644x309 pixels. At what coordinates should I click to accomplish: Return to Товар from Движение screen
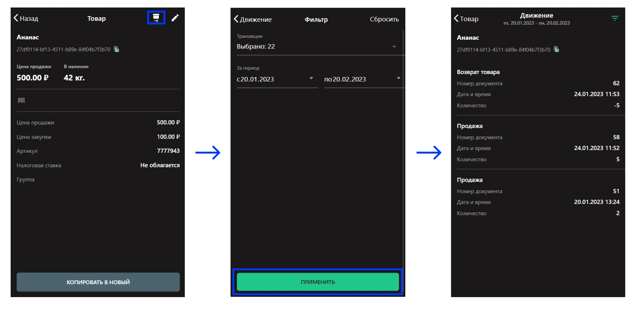(466, 18)
